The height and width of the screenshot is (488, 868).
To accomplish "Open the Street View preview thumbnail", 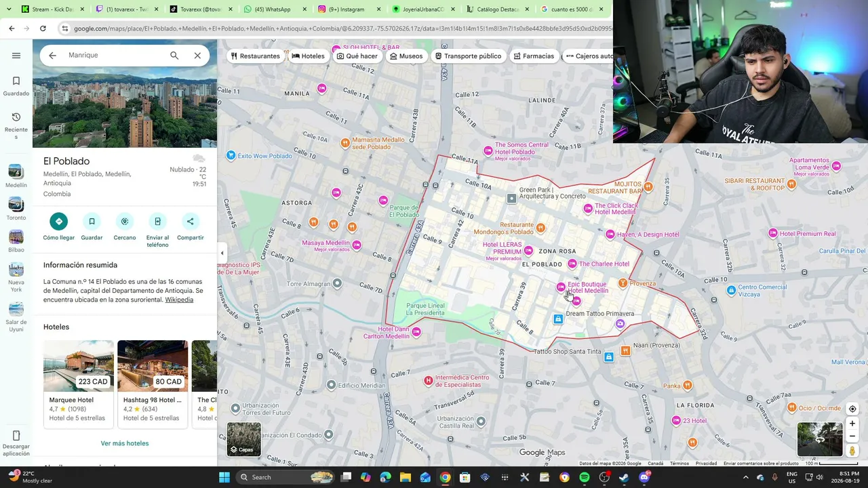I will pyautogui.click(x=819, y=439).
